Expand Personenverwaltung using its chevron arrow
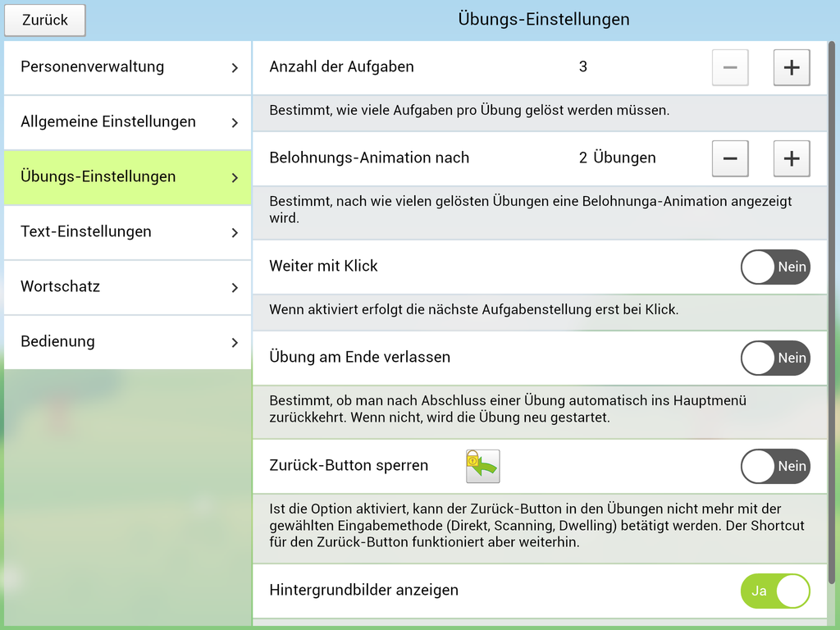This screenshot has width=840, height=630. 235,67
